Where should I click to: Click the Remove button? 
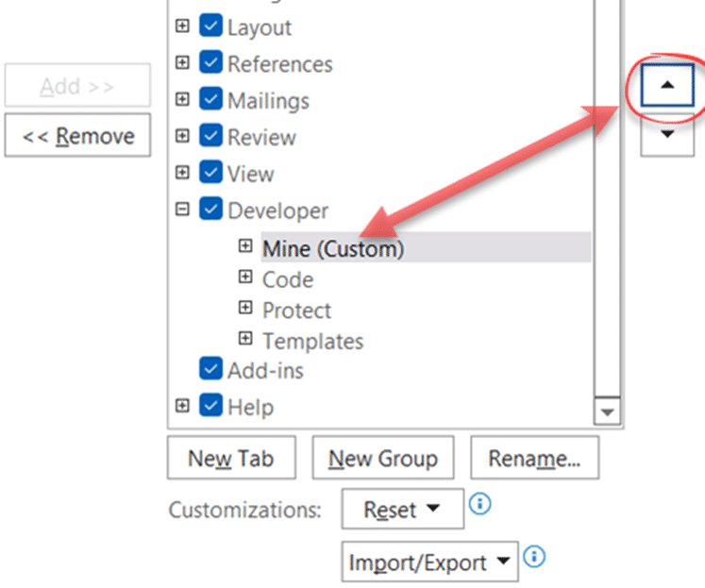point(77,135)
